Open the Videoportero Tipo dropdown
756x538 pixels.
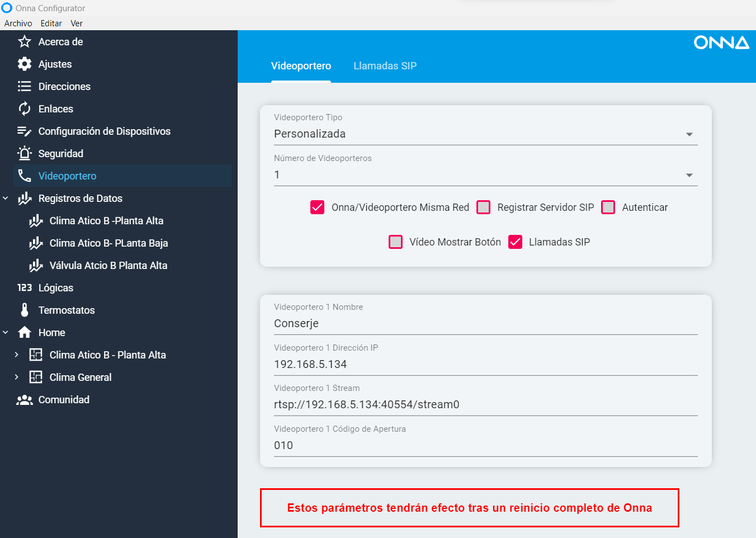pos(689,134)
